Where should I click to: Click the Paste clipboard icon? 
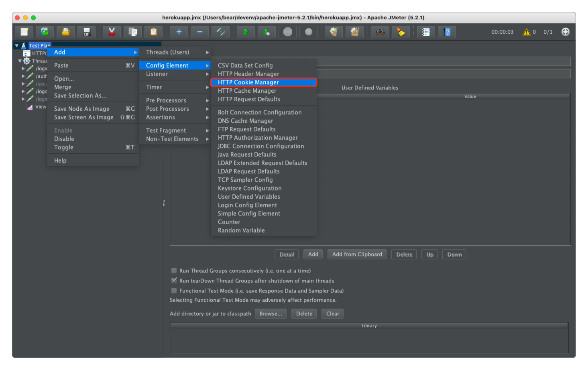[x=153, y=32]
